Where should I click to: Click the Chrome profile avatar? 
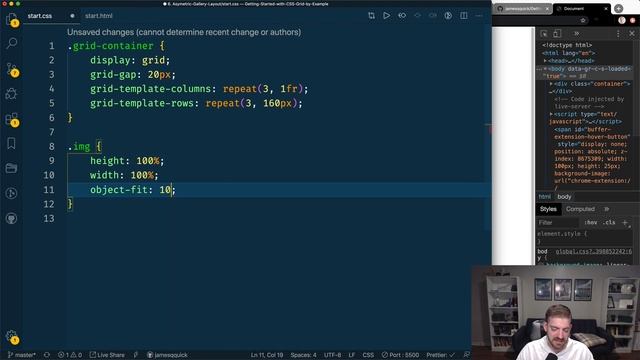(622, 20)
